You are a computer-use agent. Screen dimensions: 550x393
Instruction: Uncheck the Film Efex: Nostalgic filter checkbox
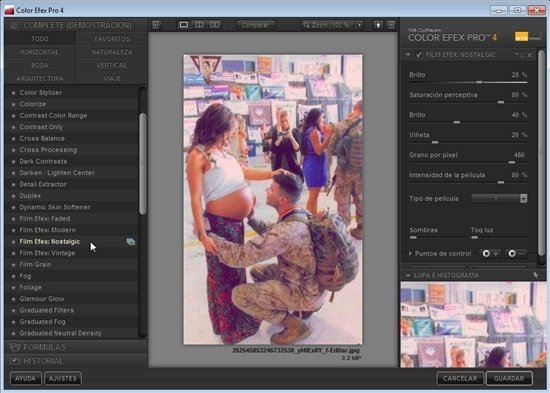[418, 55]
